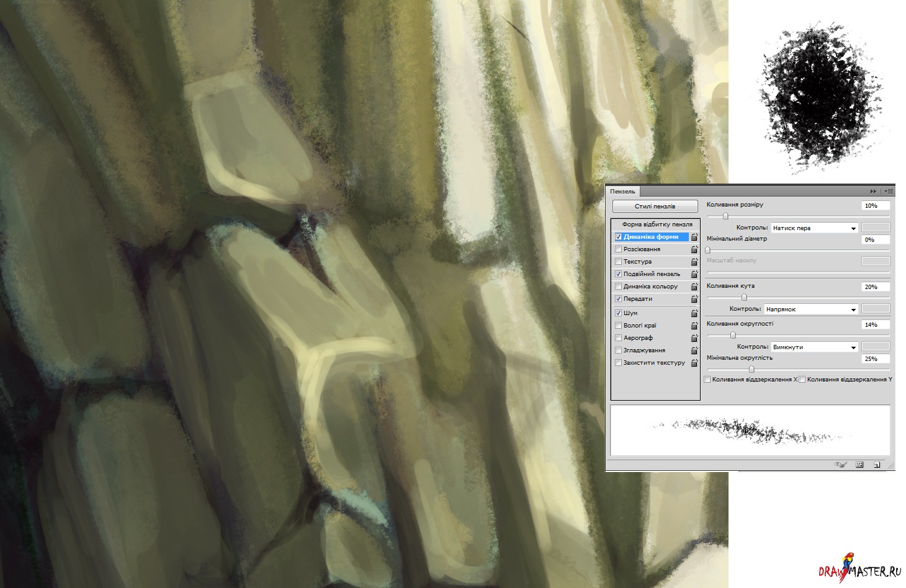Enable the Захистити текстуру checkbox

pyautogui.click(x=618, y=363)
